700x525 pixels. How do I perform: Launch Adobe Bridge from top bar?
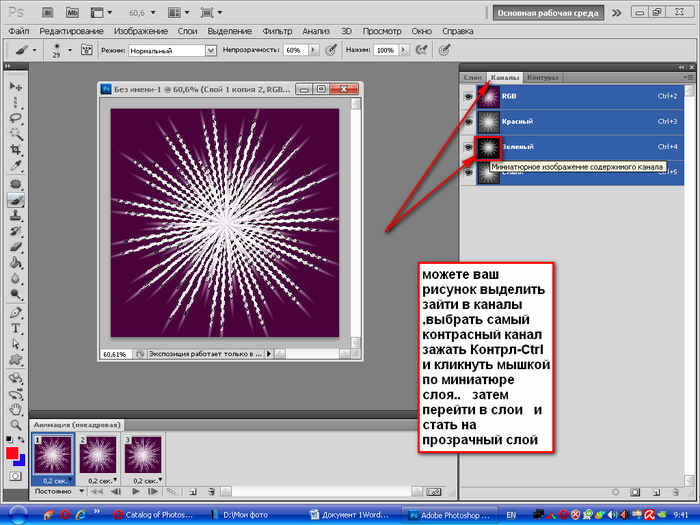tap(48, 12)
